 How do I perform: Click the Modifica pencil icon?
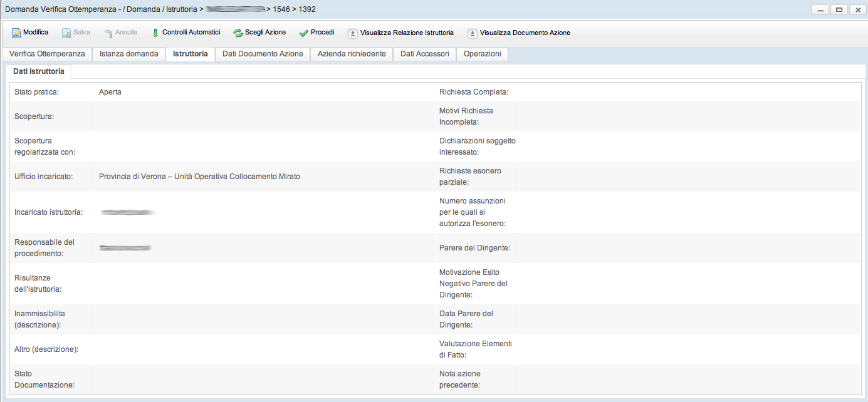(x=16, y=33)
